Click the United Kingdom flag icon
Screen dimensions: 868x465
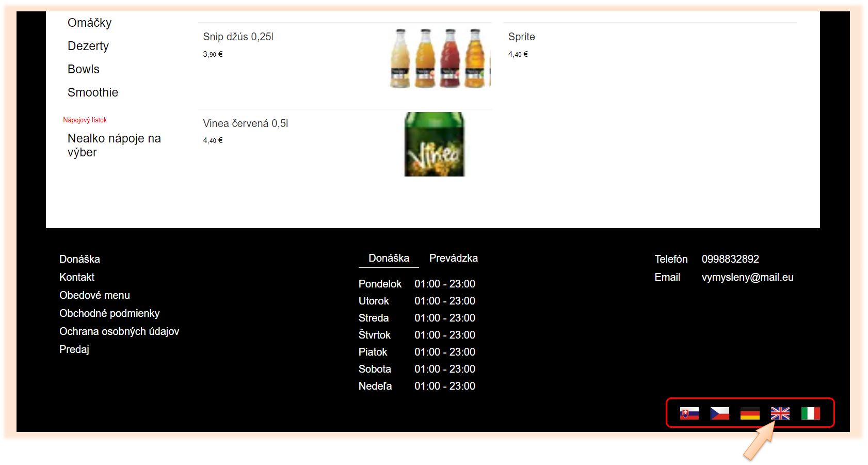pyautogui.click(x=780, y=413)
